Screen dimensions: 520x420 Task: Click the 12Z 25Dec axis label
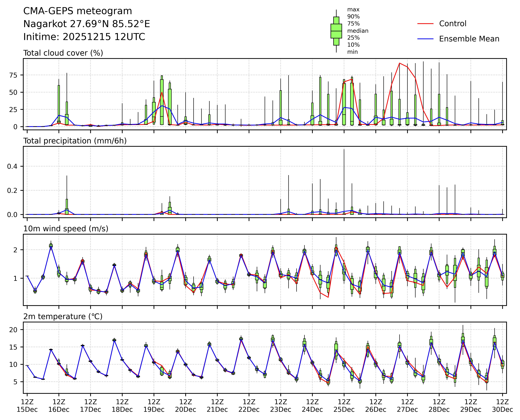pos(344,406)
